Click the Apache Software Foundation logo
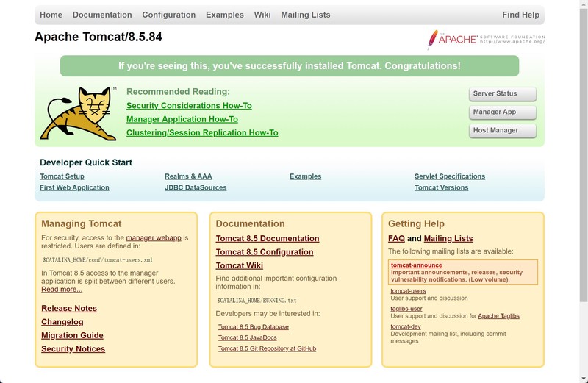The height and width of the screenshot is (383, 588). pos(486,40)
